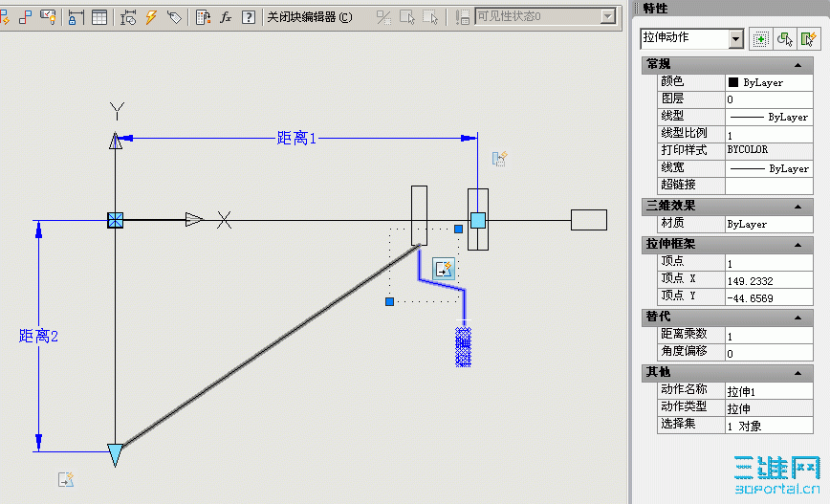830x504 pixels.
Task: Toggle the visibility mode icon
Action: [383, 17]
